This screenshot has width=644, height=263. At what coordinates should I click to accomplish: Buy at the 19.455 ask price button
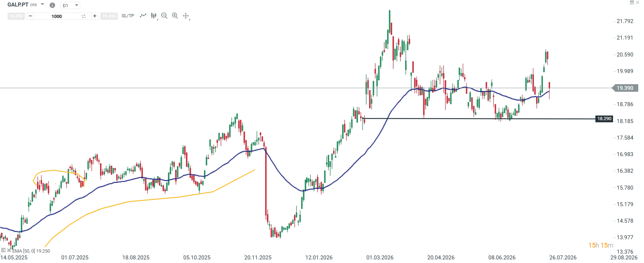coord(109,16)
